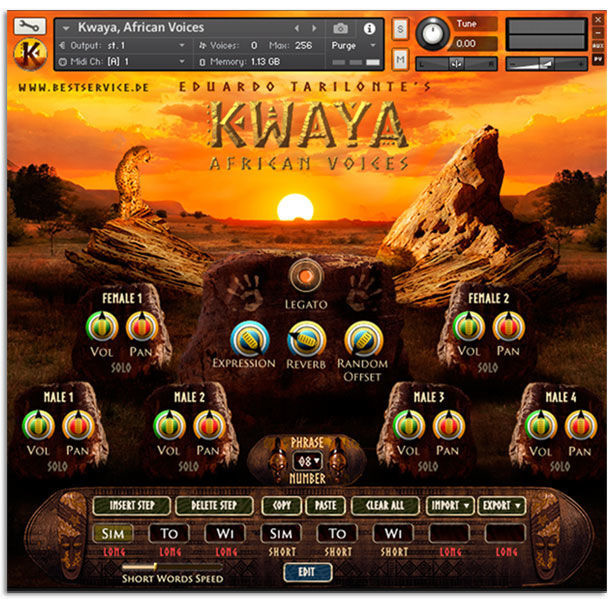Click the Delete Step button
The height and width of the screenshot is (608, 608).
[214, 506]
